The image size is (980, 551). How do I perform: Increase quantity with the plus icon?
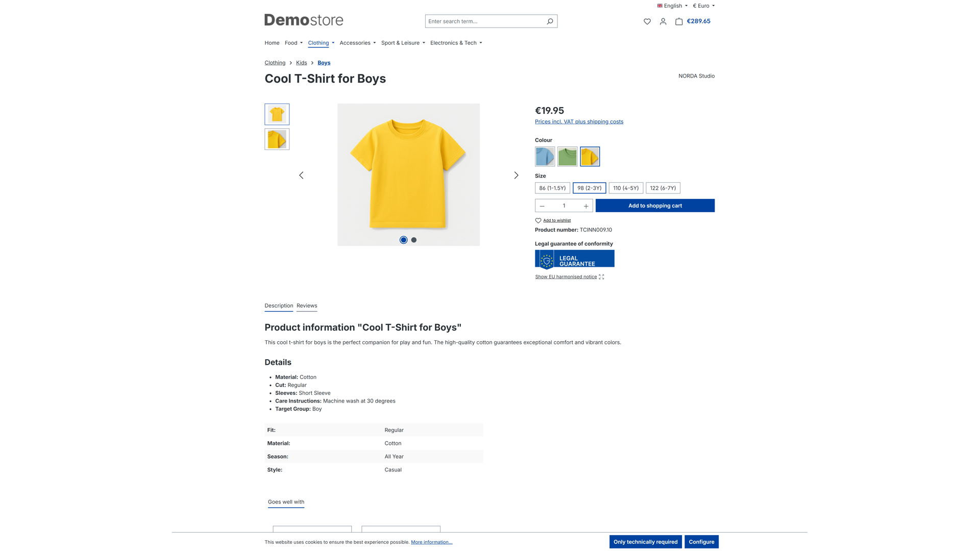pos(586,206)
